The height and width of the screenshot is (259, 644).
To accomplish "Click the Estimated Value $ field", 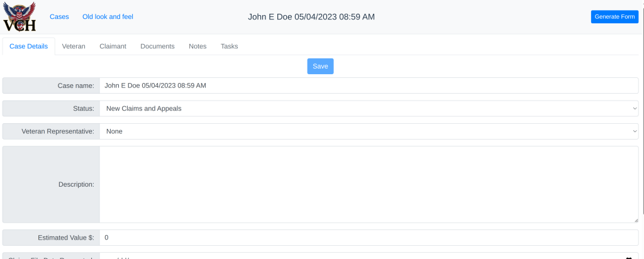I will (x=369, y=238).
